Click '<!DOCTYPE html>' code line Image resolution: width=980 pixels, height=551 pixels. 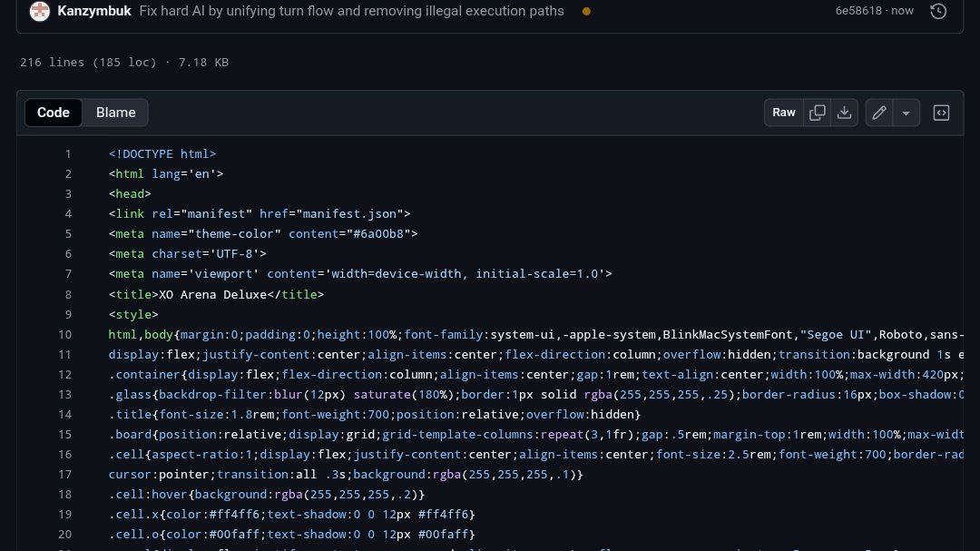162,153
